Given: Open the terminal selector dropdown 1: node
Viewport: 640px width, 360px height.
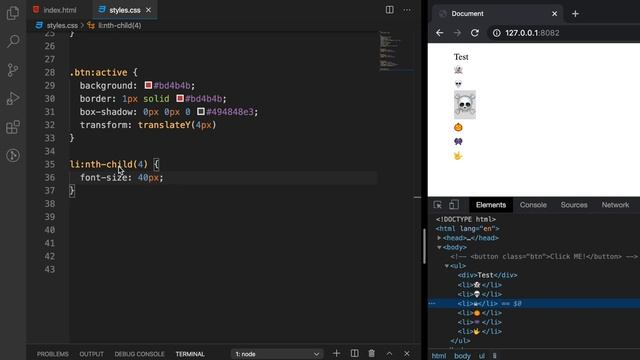Looking at the screenshot, I should 277,354.
